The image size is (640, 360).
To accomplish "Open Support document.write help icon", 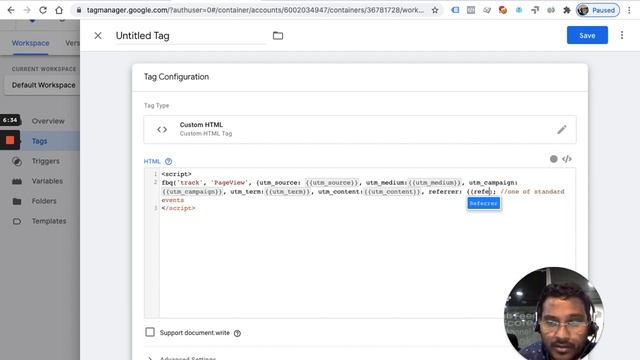I will point(237,333).
